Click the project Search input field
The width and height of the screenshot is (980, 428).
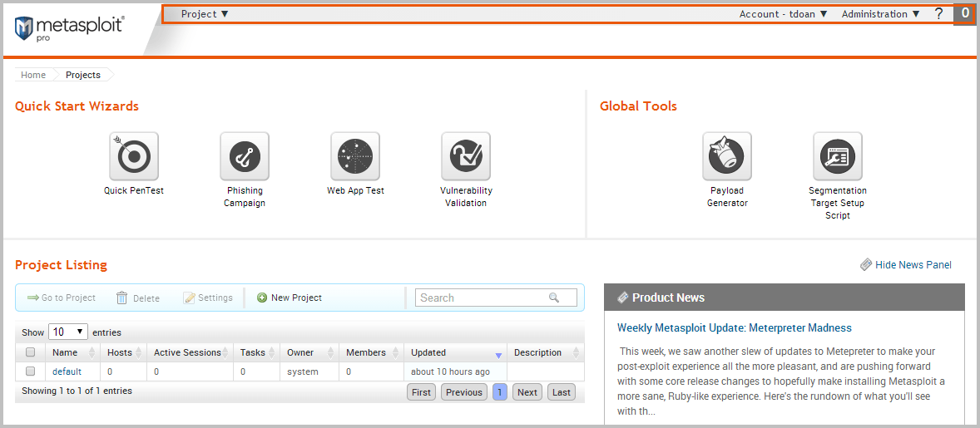tap(484, 298)
